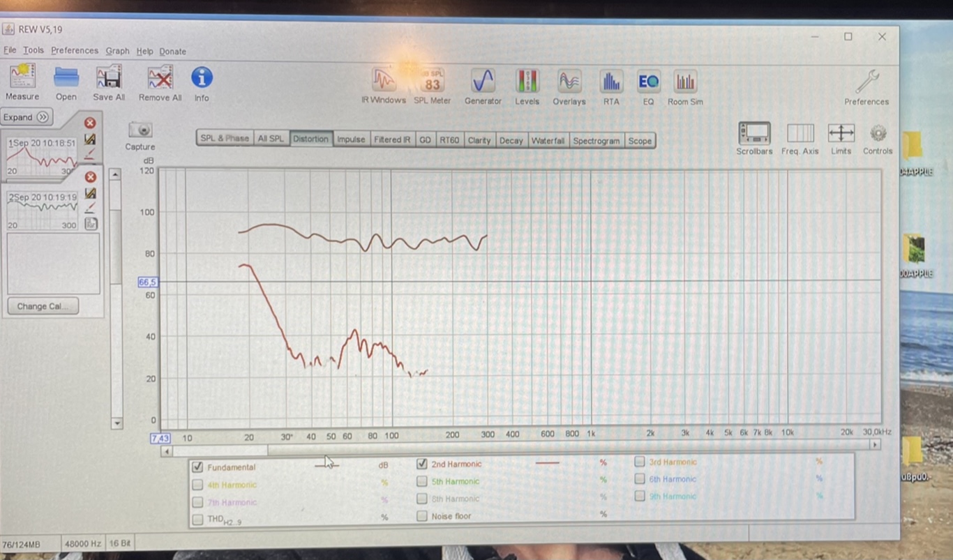This screenshot has width=953, height=560.
Task: Launch the signal Generator
Action: tap(483, 82)
